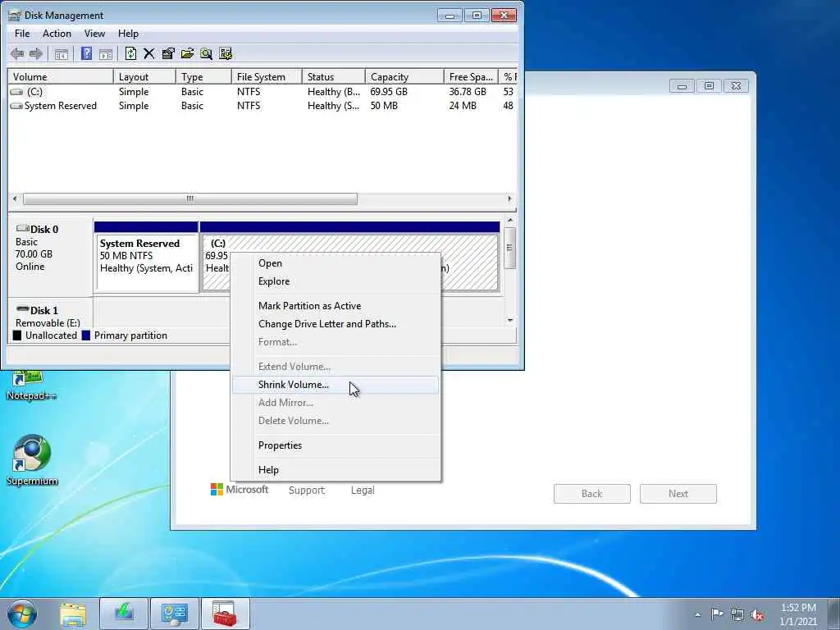Toggle the Show/Hide Console Tree toolbar icon
This screenshot has width=840, height=630.
click(61, 53)
